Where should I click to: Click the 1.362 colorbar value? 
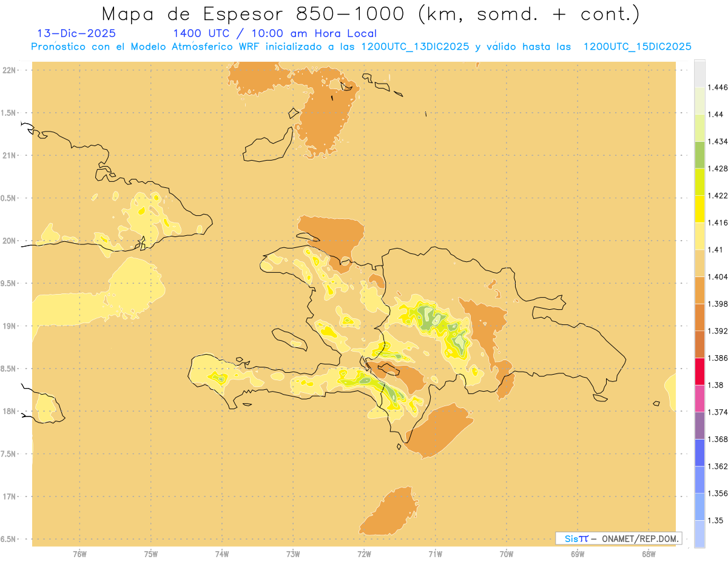[x=718, y=466]
